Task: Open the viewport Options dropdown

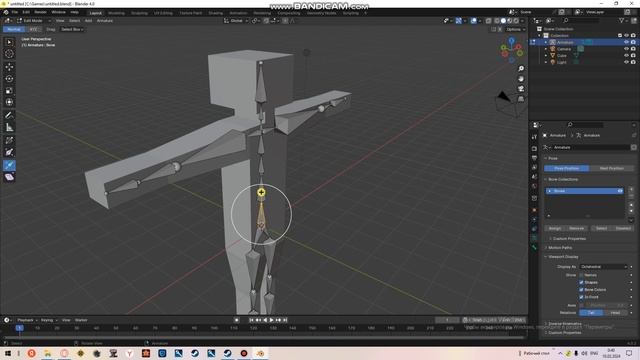Action: point(515,29)
